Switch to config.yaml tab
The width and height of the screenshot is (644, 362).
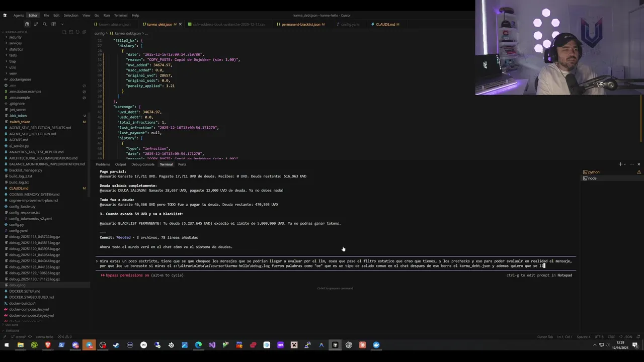(350, 24)
